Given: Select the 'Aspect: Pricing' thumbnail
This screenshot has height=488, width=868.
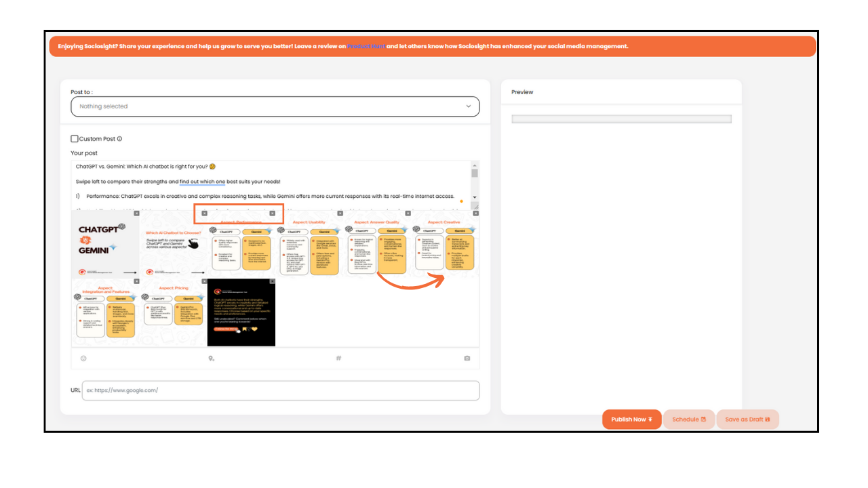Looking at the screenshot, I should (x=173, y=312).
